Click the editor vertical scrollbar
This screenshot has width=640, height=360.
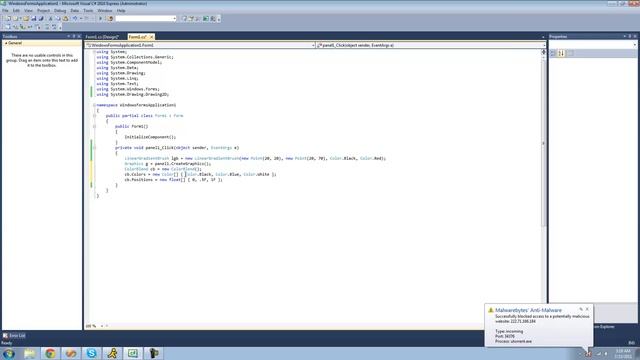coord(543,143)
